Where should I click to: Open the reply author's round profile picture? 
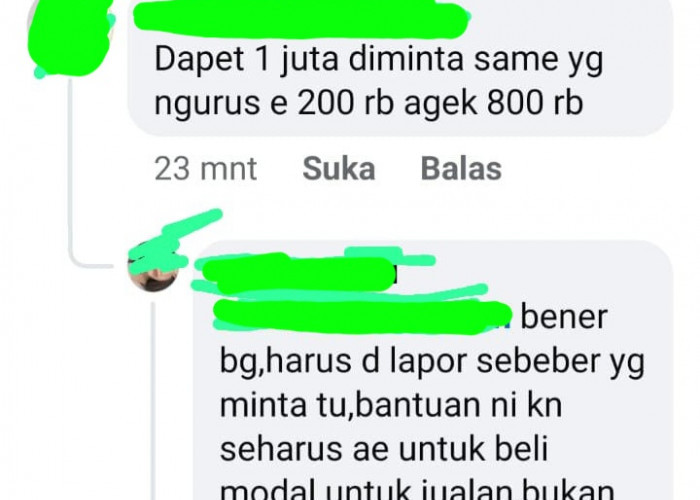click(154, 266)
